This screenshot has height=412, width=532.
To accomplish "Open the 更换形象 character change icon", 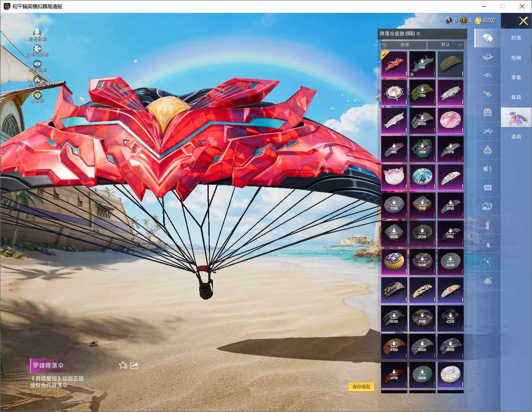I will click(37, 35).
